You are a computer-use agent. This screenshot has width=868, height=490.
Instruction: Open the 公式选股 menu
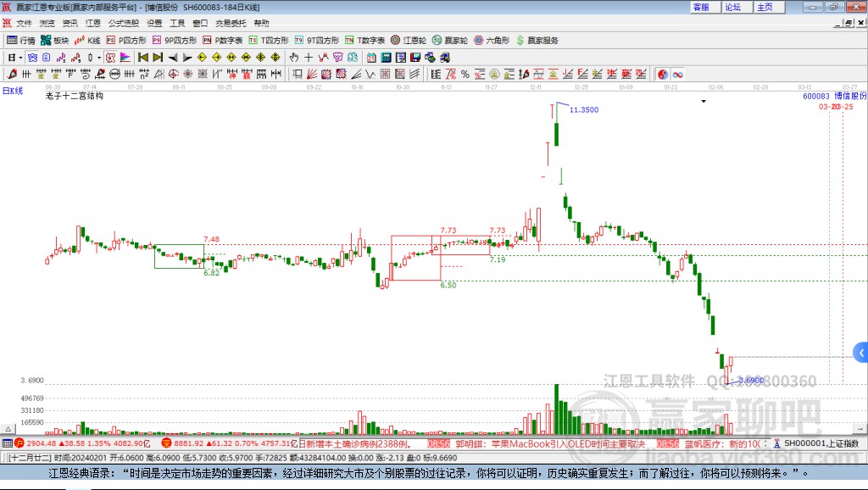123,23
